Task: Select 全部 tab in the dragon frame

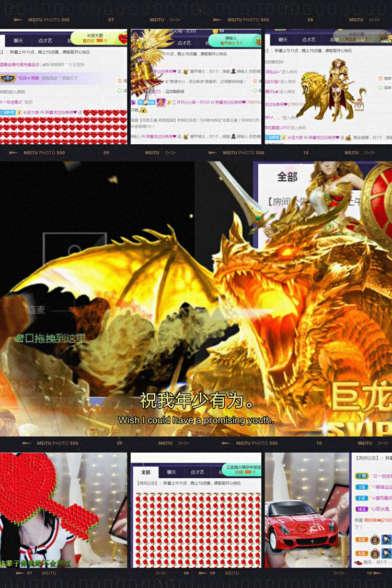Action: pos(287,177)
